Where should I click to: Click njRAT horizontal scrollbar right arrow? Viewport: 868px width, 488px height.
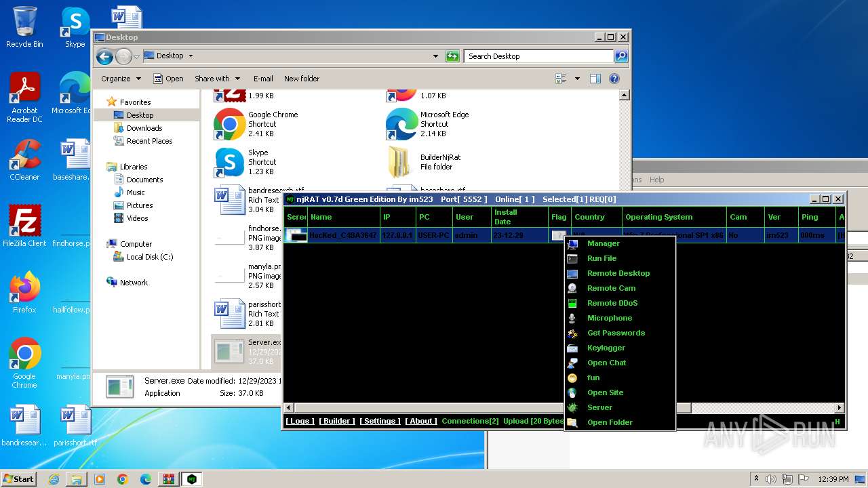839,407
